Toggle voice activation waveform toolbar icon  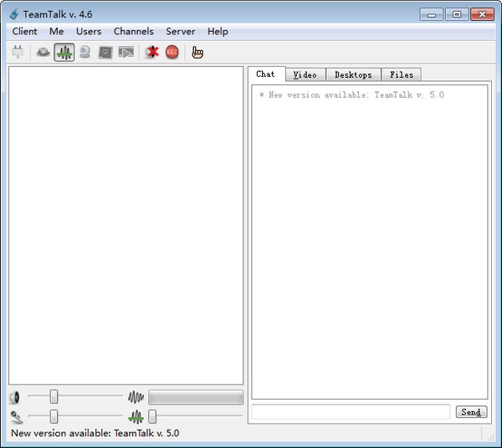[64, 53]
